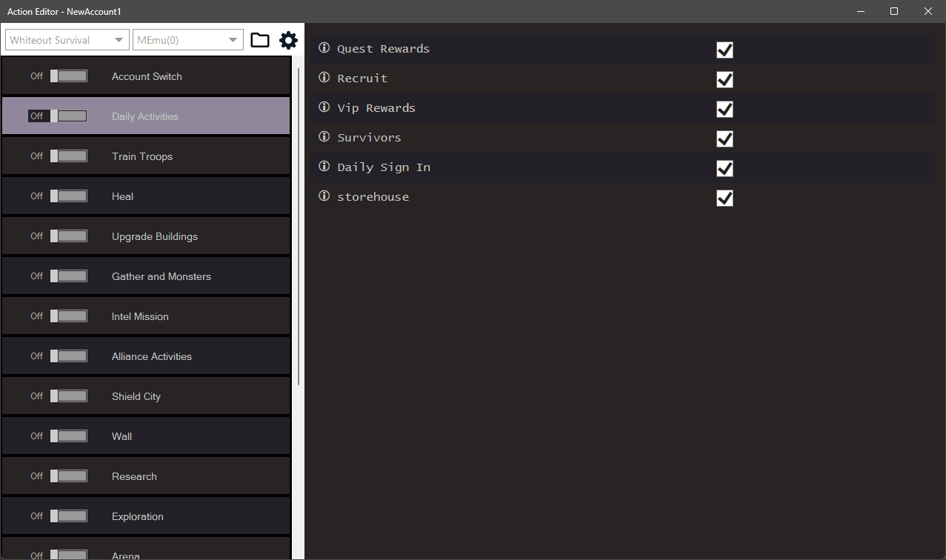The image size is (946, 560).
Task: Select the Exploration action row
Action: point(146,516)
